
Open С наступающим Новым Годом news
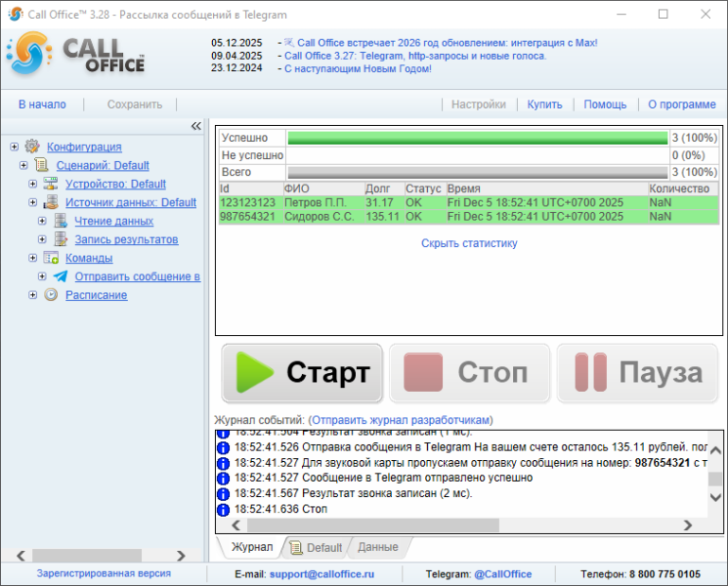[x=358, y=68]
